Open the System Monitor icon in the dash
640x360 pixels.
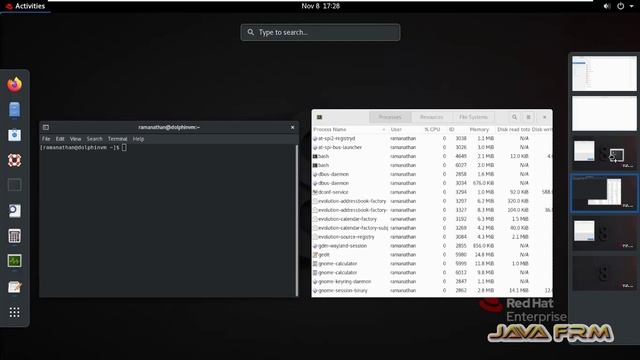pos(14,261)
